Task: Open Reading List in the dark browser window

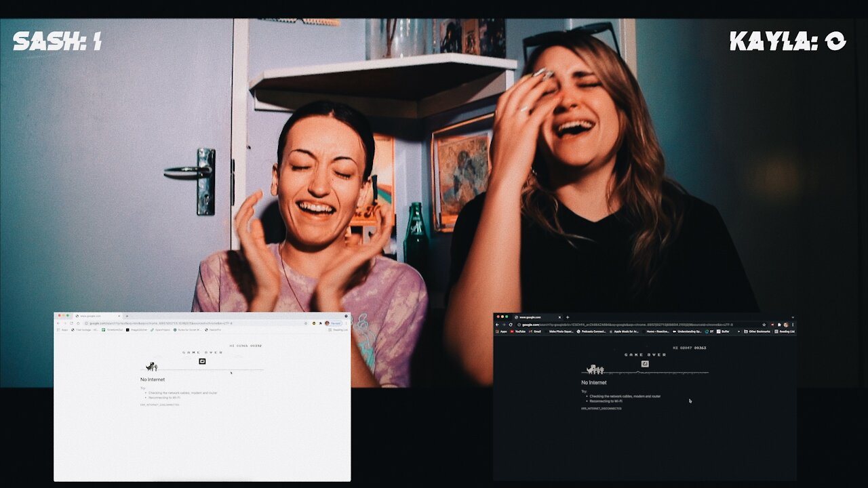Action: pos(785,331)
